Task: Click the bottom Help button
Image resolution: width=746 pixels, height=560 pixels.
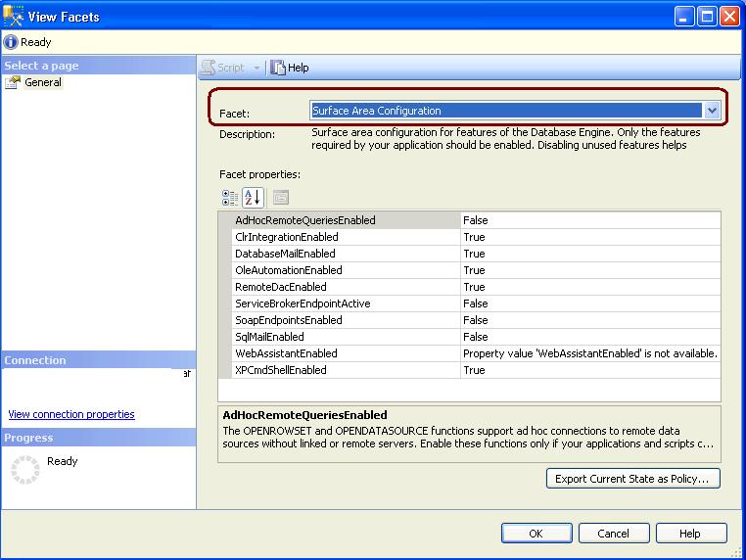Action: (689, 534)
